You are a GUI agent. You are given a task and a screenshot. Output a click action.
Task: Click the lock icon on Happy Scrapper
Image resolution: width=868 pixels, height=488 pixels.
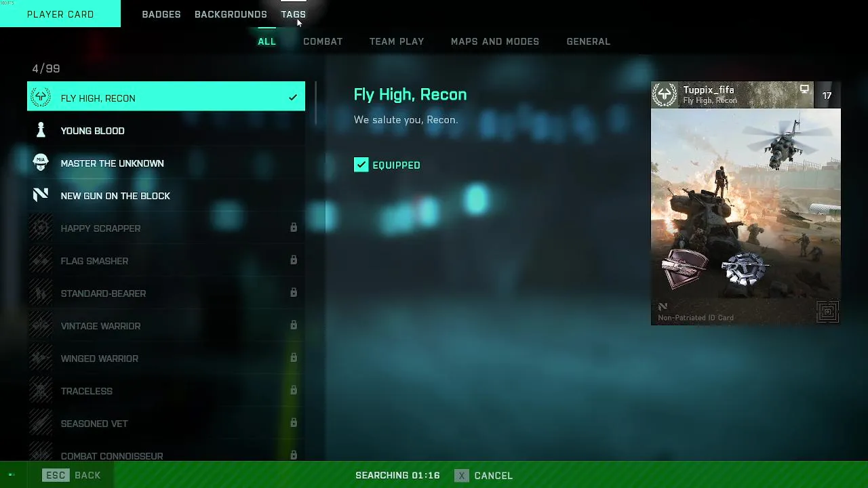[294, 228]
